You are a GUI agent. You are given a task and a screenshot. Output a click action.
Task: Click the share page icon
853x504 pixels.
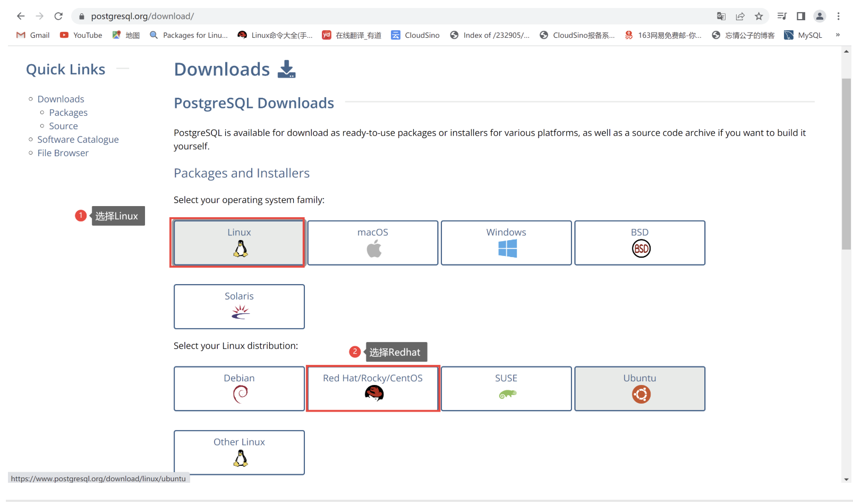(740, 16)
